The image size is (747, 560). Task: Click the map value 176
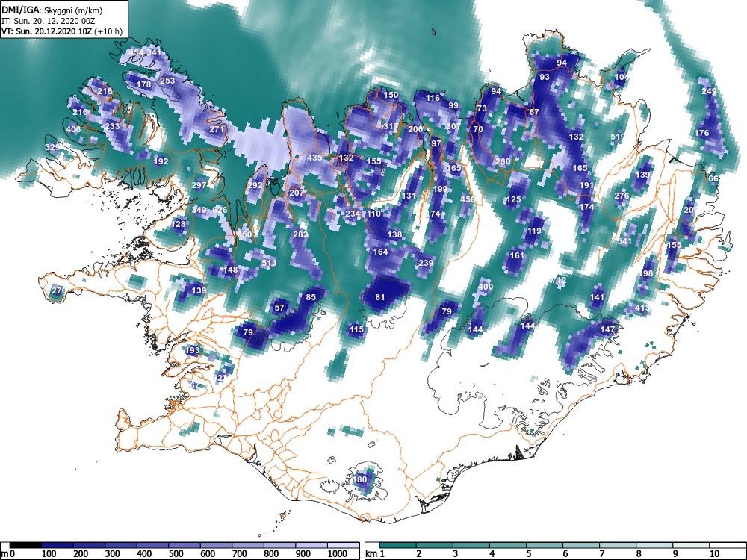701,134
